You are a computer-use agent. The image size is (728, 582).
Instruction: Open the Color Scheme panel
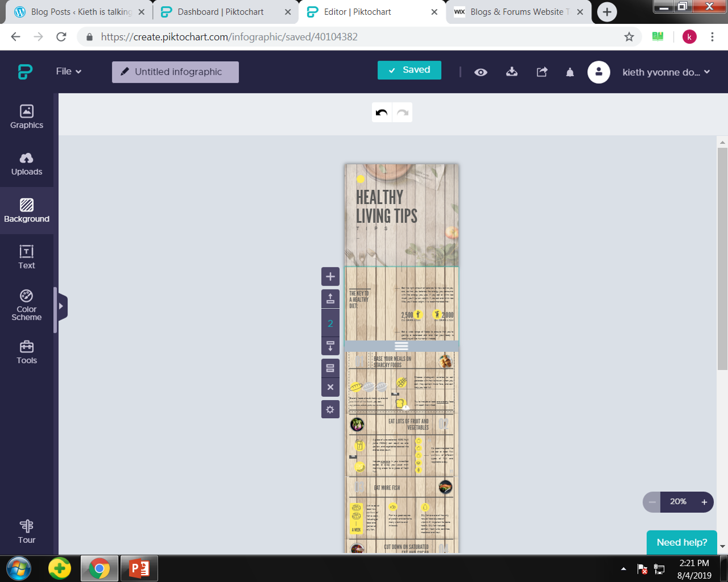coord(27,305)
